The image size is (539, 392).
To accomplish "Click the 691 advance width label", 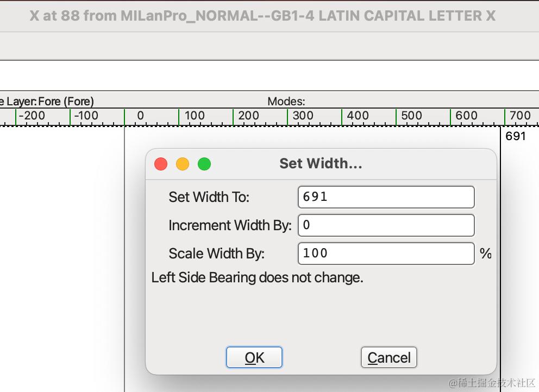I will (516, 136).
